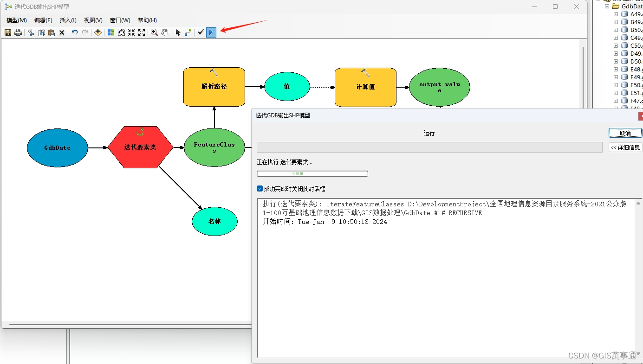Click the Auto Layout icon
The image size is (643, 364).
click(x=110, y=32)
